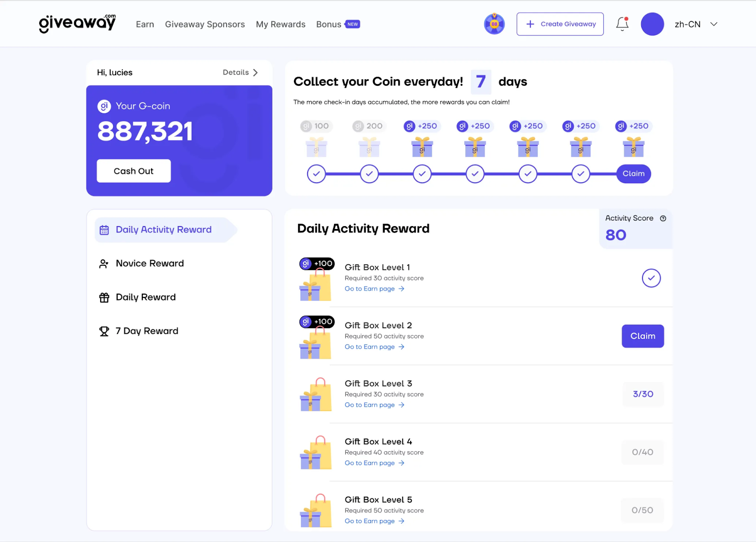This screenshot has height=542, width=756.
Task: Select the Daily Reward sidebar tab
Action: click(x=146, y=297)
